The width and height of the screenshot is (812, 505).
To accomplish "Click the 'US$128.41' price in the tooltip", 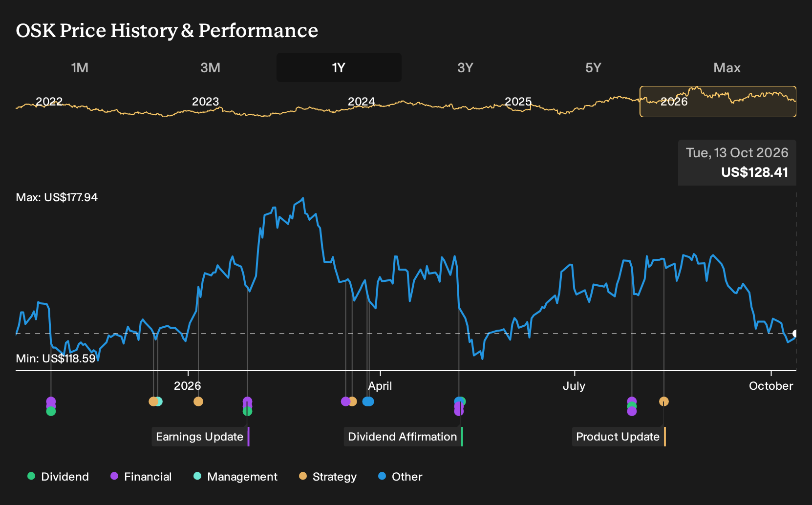I will 755,172.
